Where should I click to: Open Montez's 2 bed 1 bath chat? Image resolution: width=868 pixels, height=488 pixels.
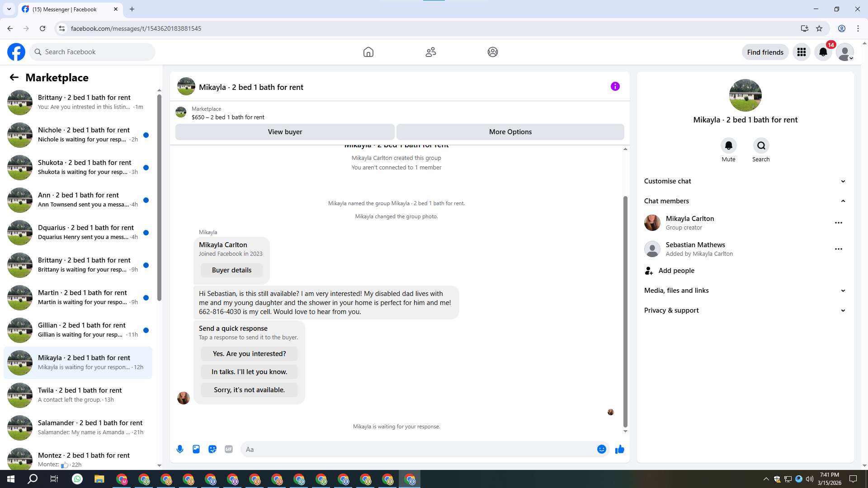78,457
